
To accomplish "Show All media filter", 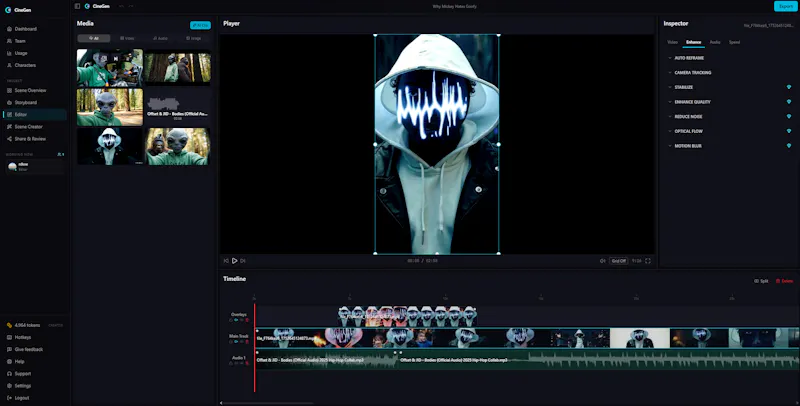I will click(94, 38).
